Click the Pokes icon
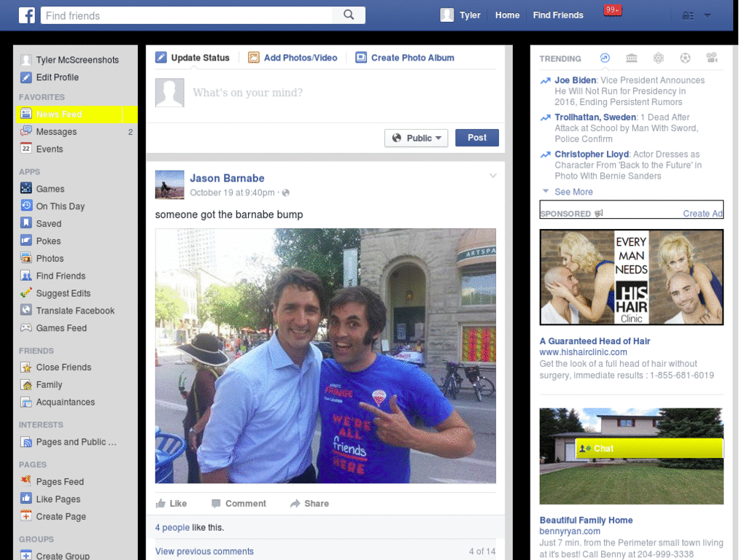747x560 pixels. click(x=26, y=241)
